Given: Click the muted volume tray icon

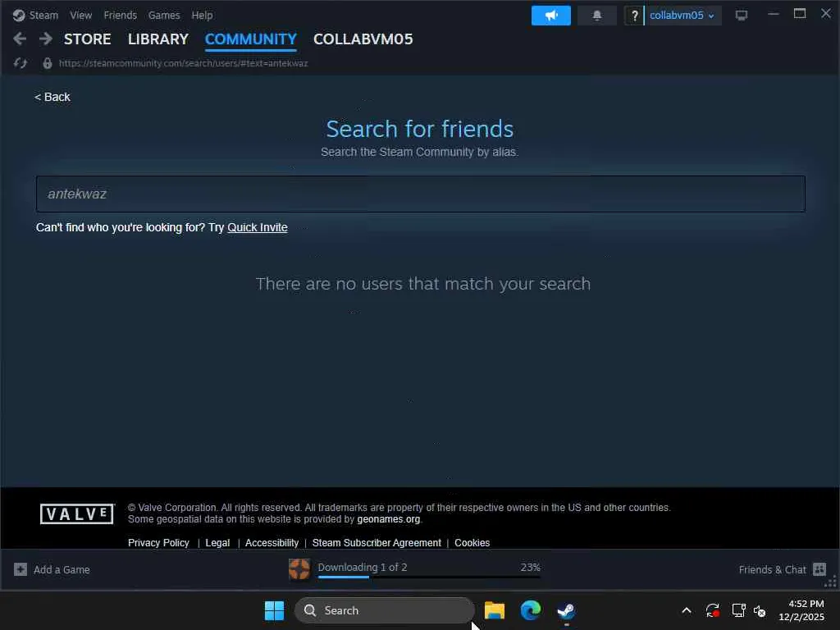Looking at the screenshot, I should tap(760, 610).
